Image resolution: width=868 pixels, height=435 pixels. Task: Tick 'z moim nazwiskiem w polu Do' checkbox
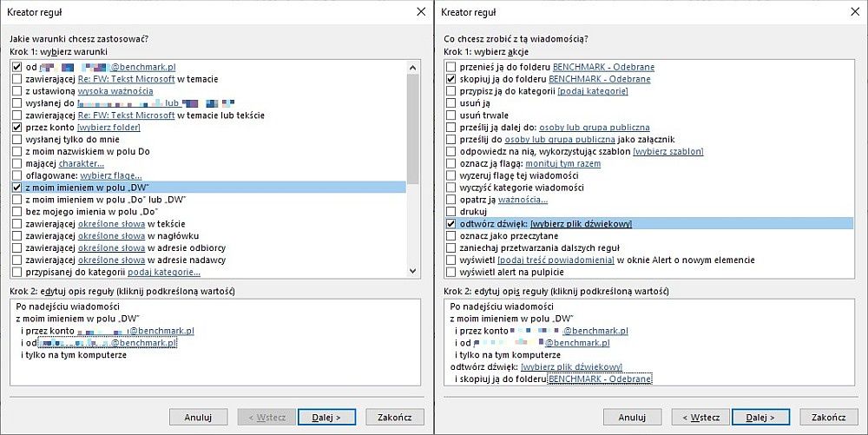coord(16,152)
